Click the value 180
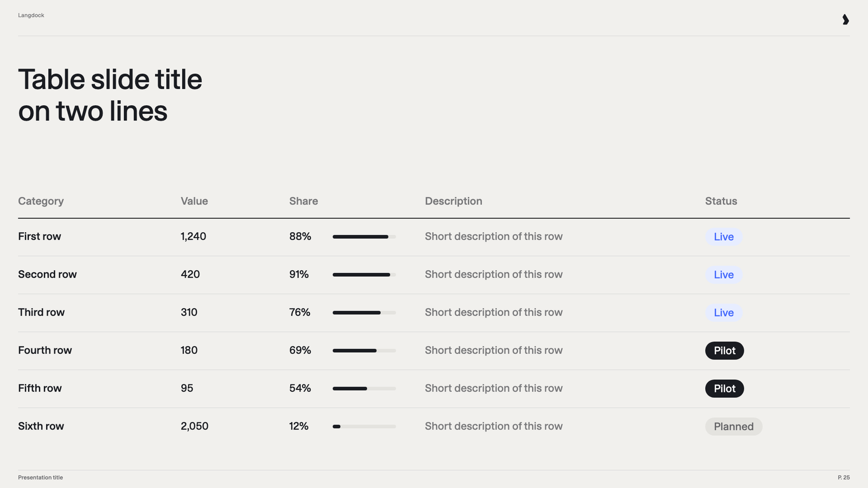 [189, 350]
